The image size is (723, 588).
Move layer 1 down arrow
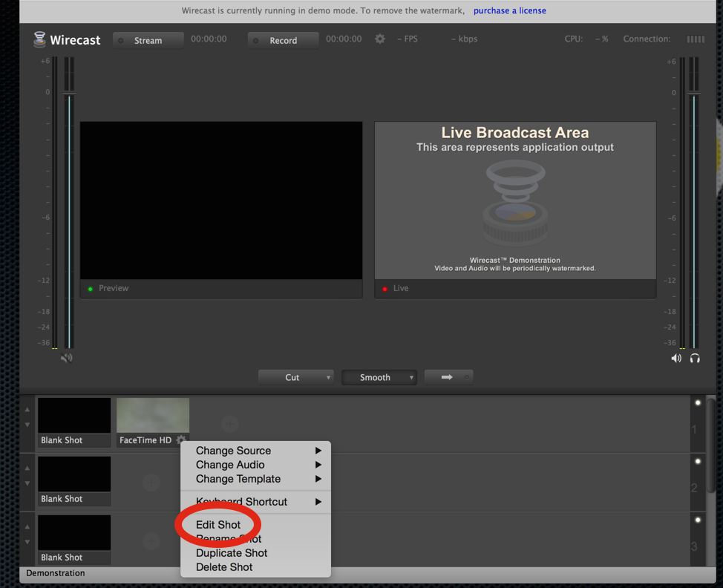tap(27, 425)
